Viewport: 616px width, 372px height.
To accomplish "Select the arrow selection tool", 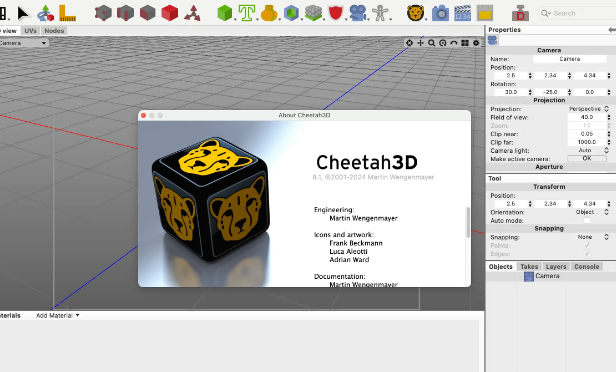I will (x=23, y=13).
